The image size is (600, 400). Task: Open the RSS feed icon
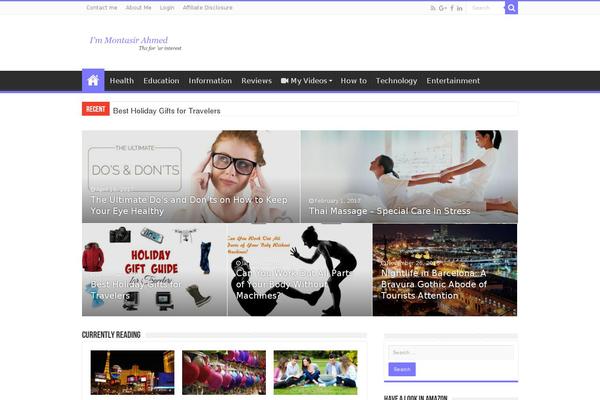coord(433,8)
